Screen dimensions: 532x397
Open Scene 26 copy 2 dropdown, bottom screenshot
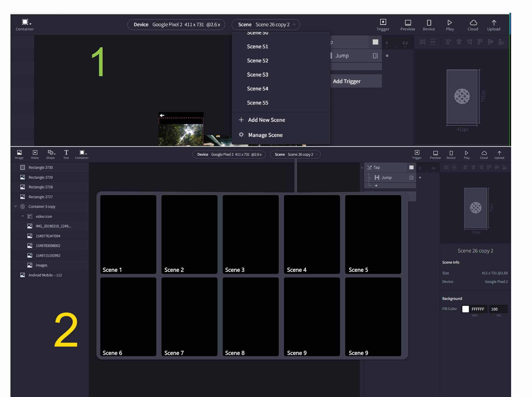(x=295, y=154)
